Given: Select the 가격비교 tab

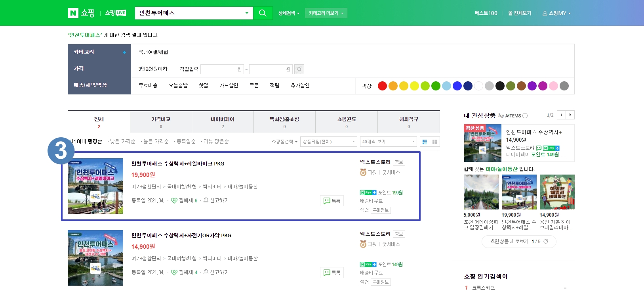Looking at the screenshot, I should coord(161,122).
